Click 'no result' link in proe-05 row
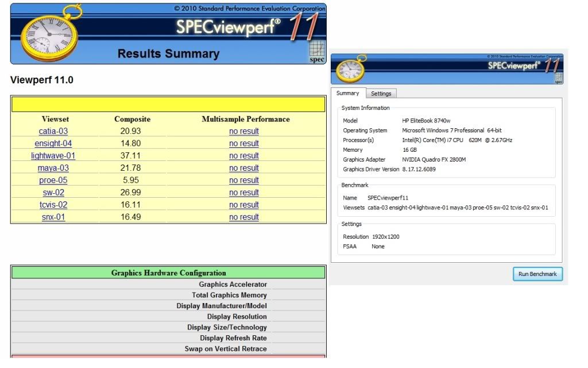 click(x=244, y=180)
